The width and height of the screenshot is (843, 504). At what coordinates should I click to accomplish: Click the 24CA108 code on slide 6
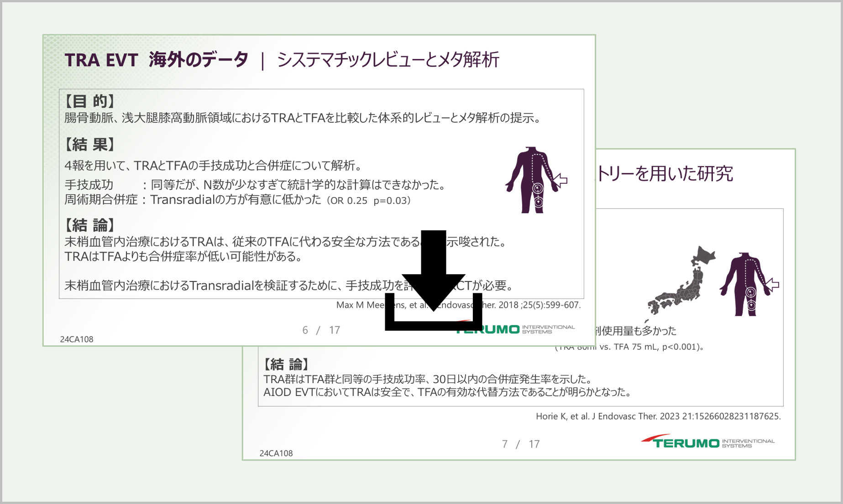77,339
